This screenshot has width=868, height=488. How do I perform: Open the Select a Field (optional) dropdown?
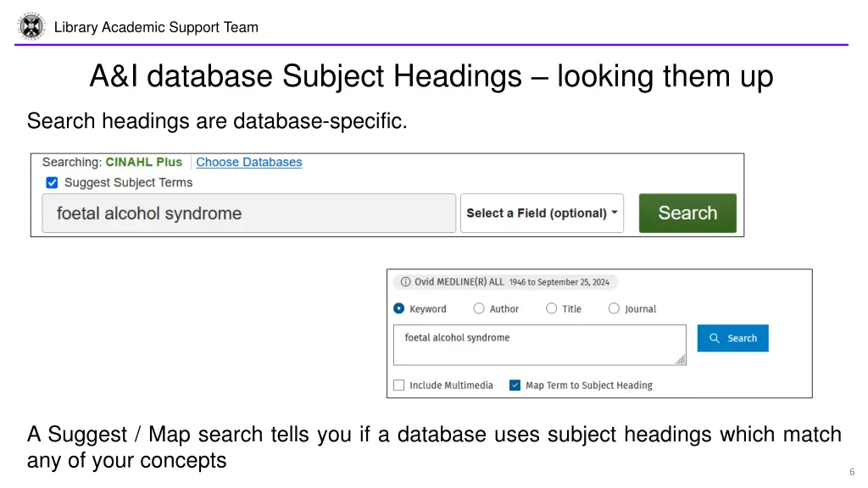click(x=542, y=213)
